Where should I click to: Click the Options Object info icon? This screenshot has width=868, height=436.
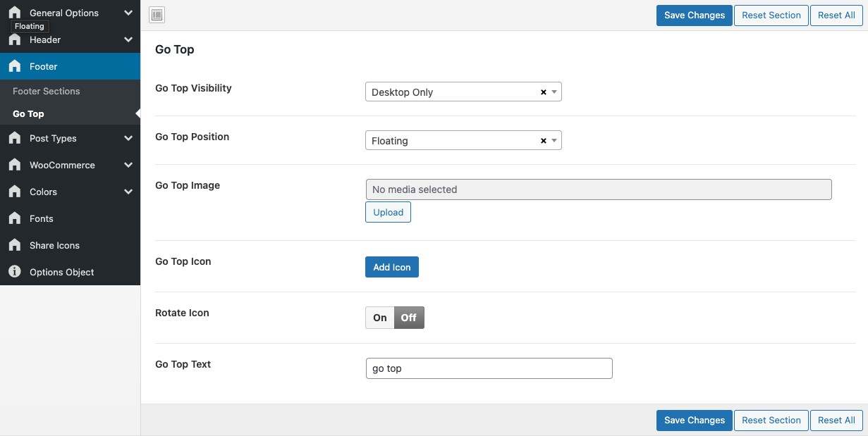coord(15,272)
